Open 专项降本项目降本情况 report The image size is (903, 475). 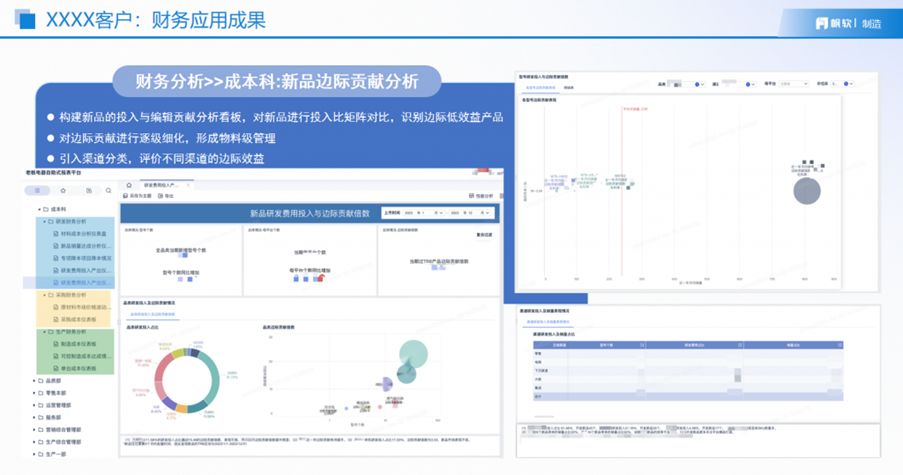coord(86,258)
